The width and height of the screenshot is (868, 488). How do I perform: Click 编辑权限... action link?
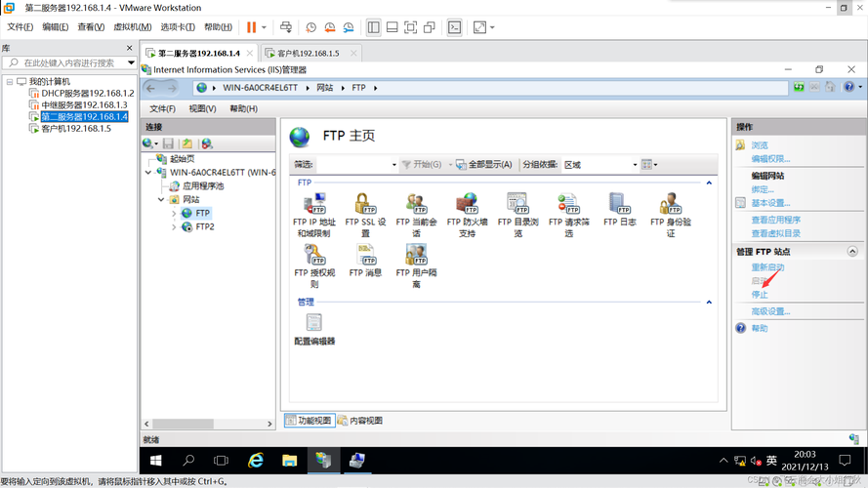[770, 159]
